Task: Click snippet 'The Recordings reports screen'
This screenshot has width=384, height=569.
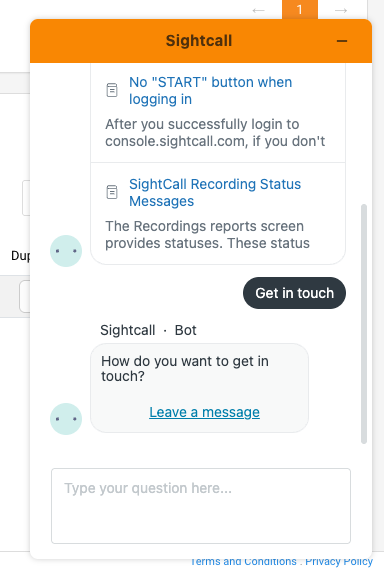Action: [204, 226]
